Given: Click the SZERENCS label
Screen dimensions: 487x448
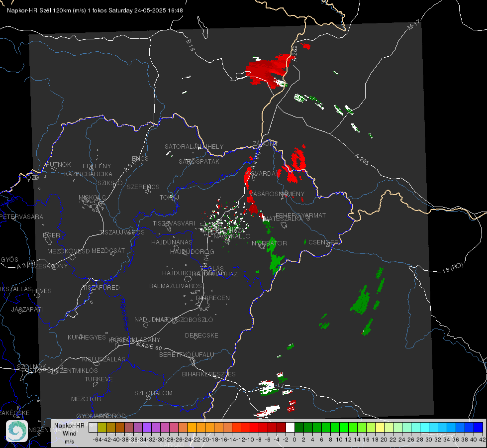Looking at the screenshot, I should (x=143, y=187).
